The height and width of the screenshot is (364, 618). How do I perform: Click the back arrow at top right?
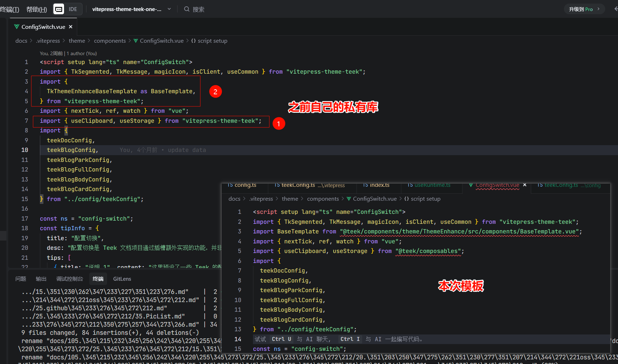616,9
